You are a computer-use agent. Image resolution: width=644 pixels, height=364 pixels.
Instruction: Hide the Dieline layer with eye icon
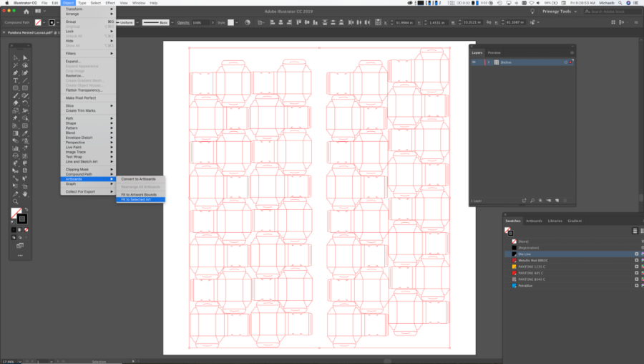click(x=473, y=62)
